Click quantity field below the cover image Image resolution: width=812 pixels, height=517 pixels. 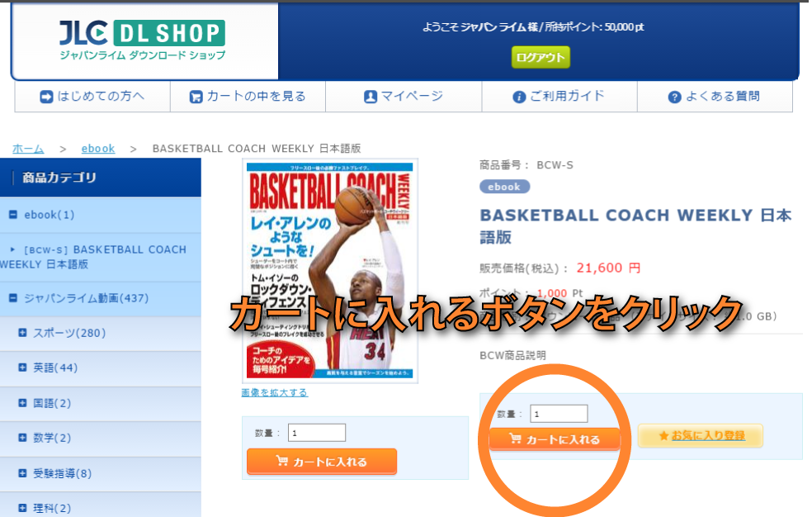pos(317,433)
